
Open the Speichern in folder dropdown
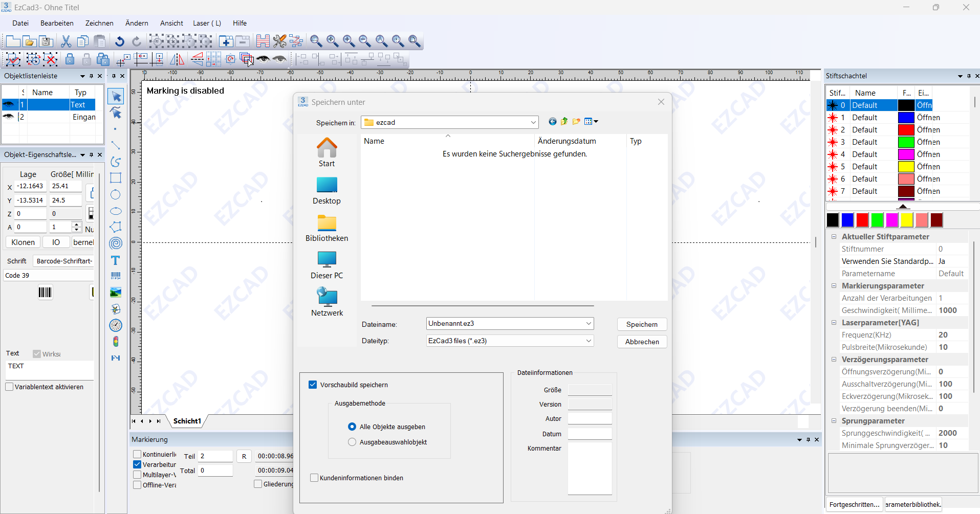(533, 122)
